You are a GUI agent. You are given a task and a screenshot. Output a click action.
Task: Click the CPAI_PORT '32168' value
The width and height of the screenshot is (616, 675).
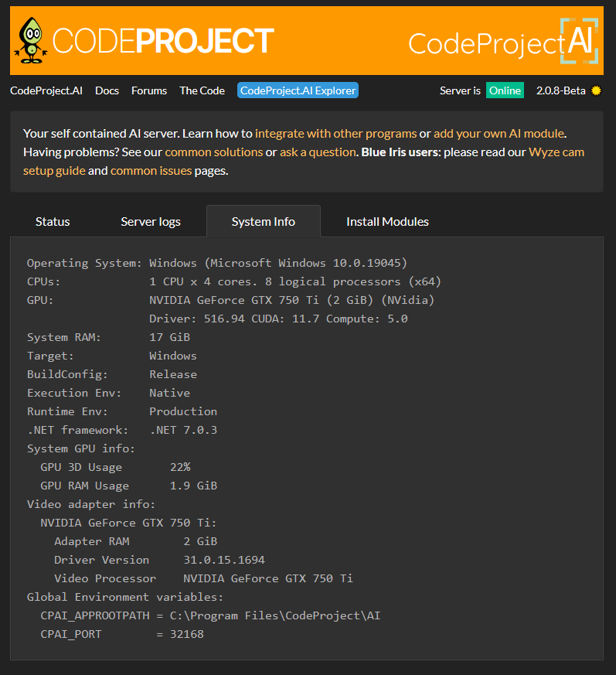tap(187, 634)
